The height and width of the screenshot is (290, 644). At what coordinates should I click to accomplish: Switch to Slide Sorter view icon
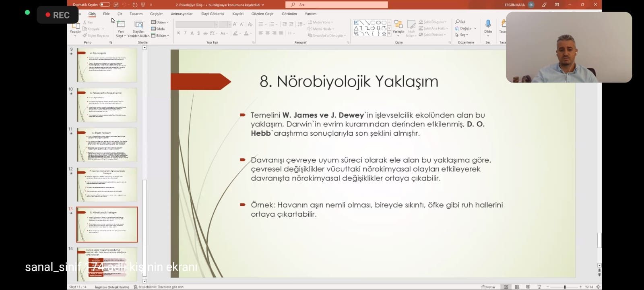tap(517, 287)
